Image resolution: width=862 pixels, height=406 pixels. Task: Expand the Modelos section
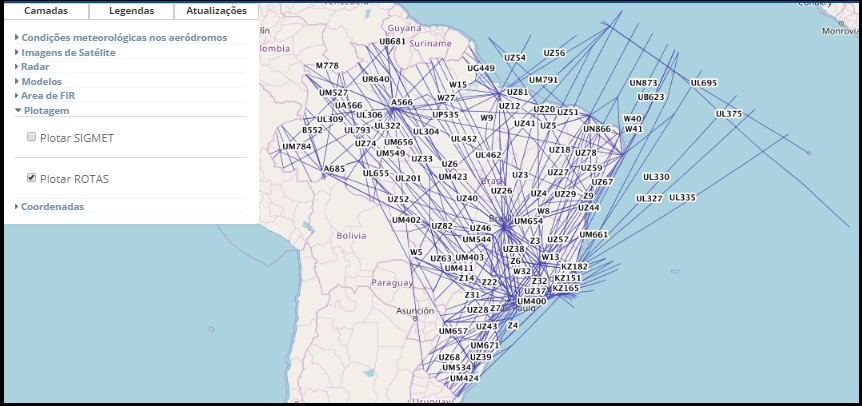click(41, 81)
